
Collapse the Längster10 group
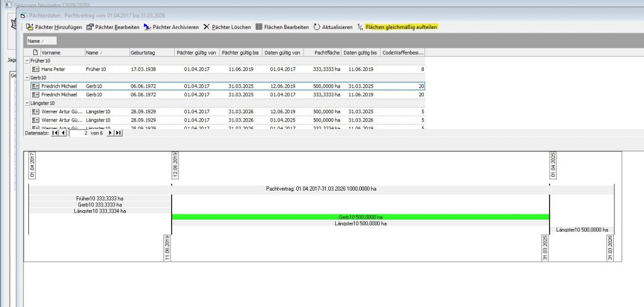(26, 103)
